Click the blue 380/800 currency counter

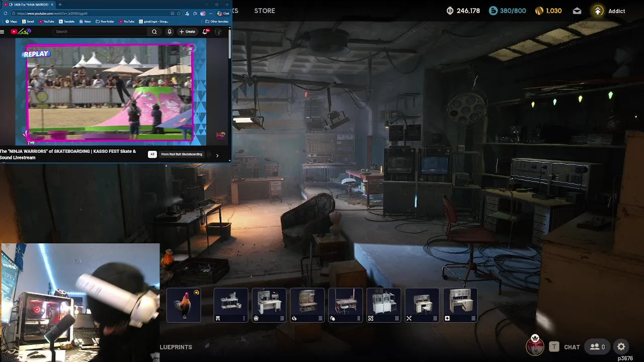coord(507,11)
